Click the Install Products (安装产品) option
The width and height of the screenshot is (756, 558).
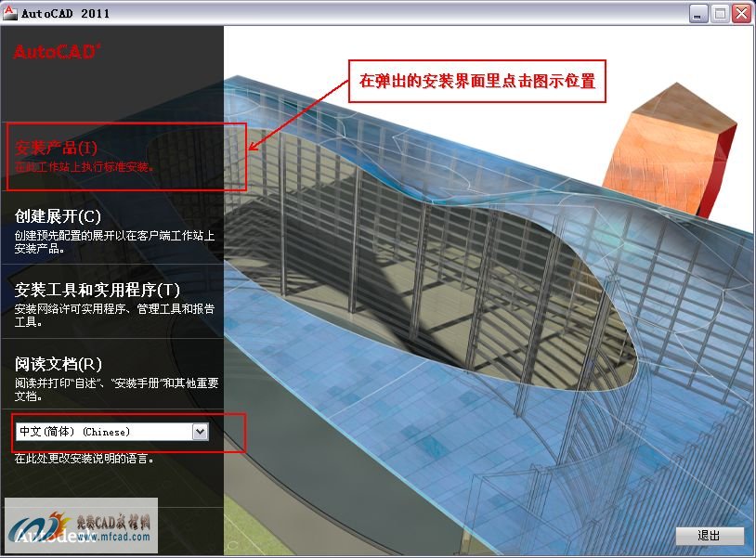point(56,148)
